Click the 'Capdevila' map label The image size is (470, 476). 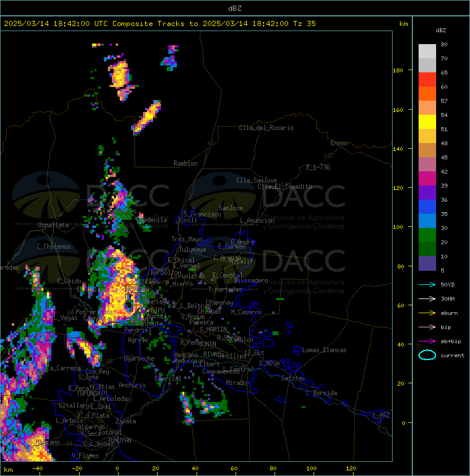pos(152,220)
